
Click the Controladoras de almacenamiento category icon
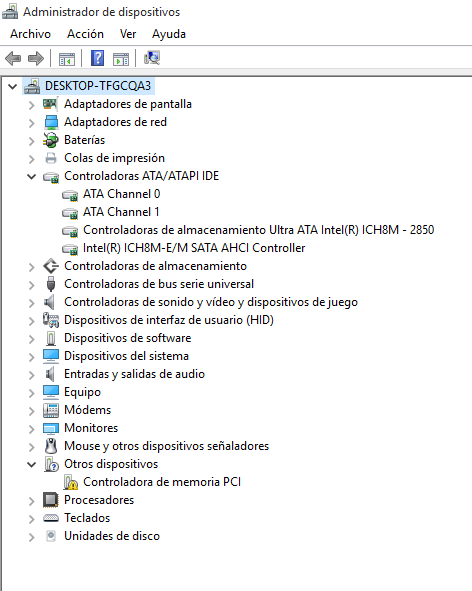pyautogui.click(x=51, y=266)
